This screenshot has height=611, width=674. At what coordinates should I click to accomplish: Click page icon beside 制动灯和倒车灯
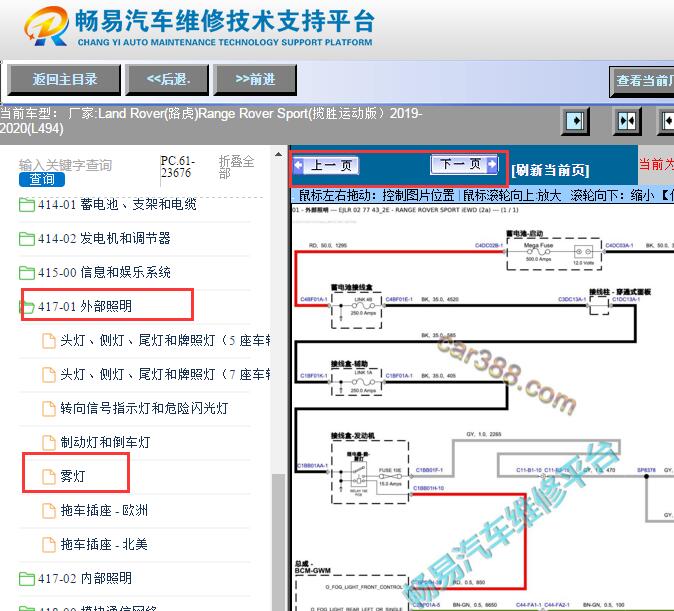click(x=49, y=442)
